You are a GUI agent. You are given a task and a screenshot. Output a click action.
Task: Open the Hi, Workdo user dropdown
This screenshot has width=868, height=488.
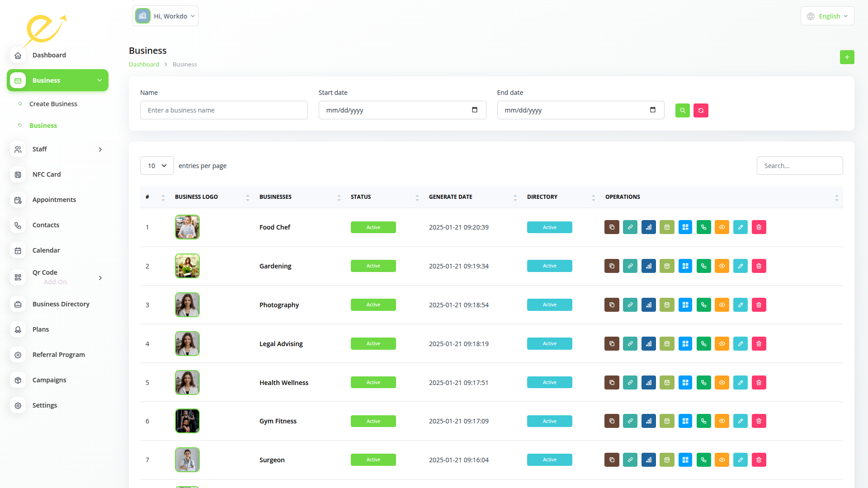(x=165, y=16)
